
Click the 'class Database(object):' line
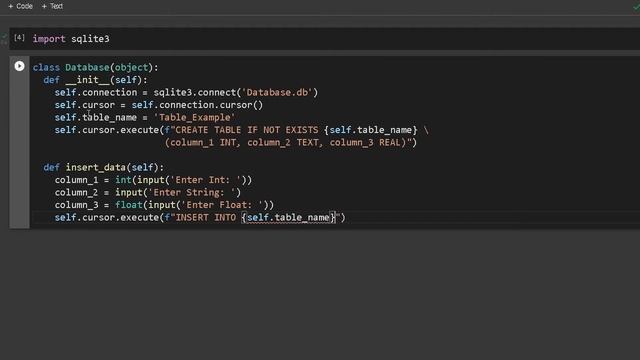pos(96,67)
